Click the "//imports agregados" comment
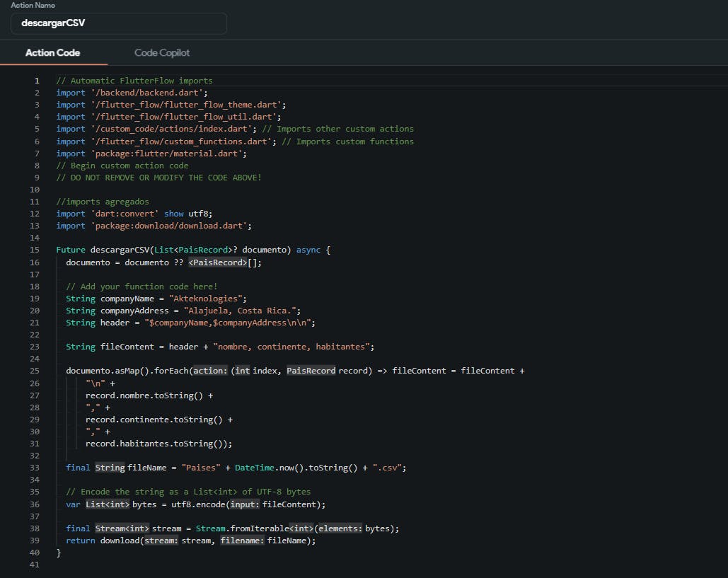The width and height of the screenshot is (728, 578). tap(103, 202)
